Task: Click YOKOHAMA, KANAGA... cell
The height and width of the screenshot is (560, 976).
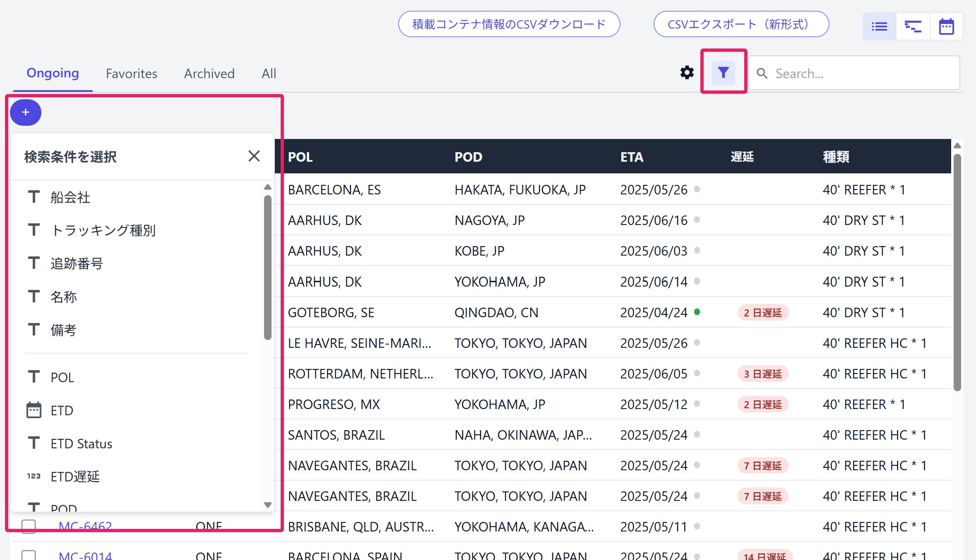Action: pos(524,526)
